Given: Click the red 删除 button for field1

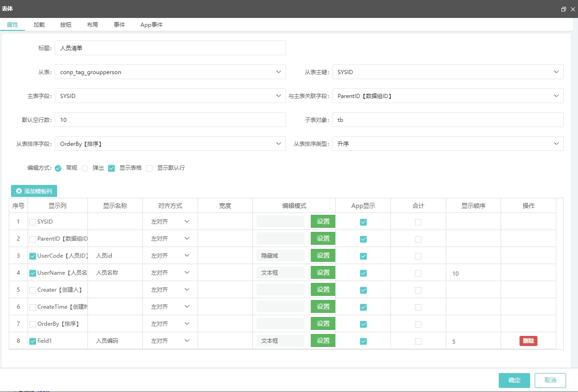Looking at the screenshot, I should (x=528, y=341).
